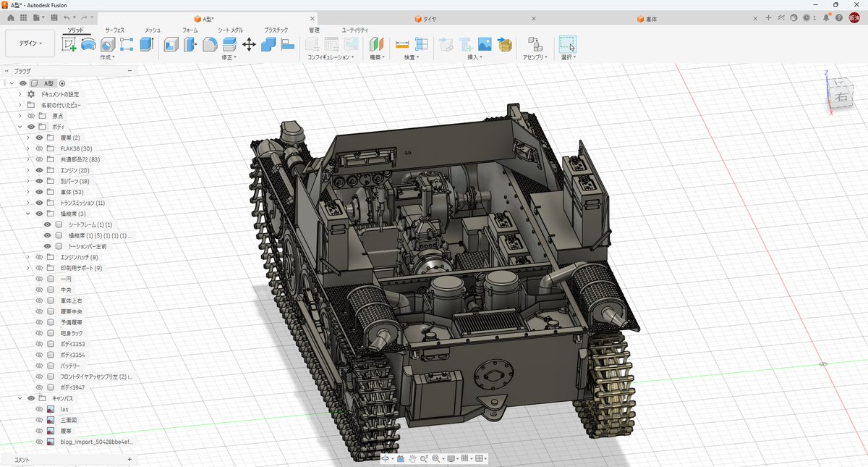Undo the last action
The width and height of the screenshot is (868, 467).
[x=67, y=17]
